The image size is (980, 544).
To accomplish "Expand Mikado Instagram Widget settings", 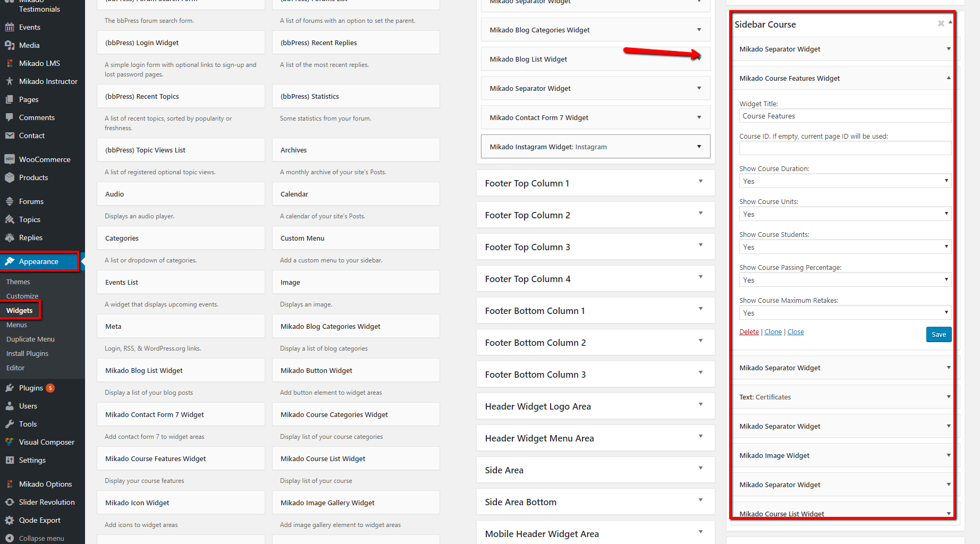I will pyautogui.click(x=699, y=147).
